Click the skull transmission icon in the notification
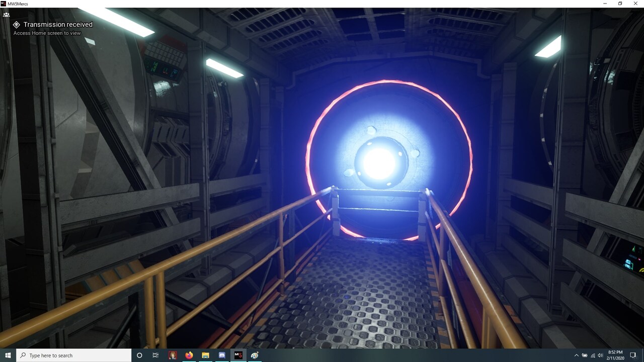The image size is (644, 362). coord(17,24)
